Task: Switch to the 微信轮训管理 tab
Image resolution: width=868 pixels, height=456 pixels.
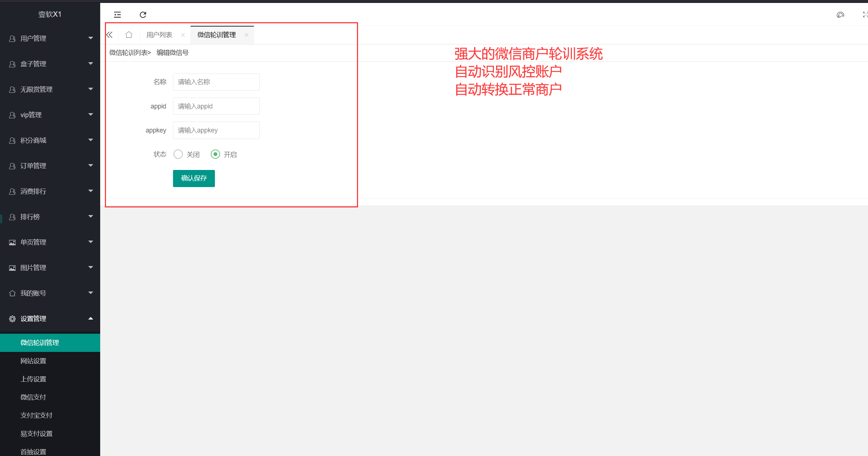Action: pos(216,35)
